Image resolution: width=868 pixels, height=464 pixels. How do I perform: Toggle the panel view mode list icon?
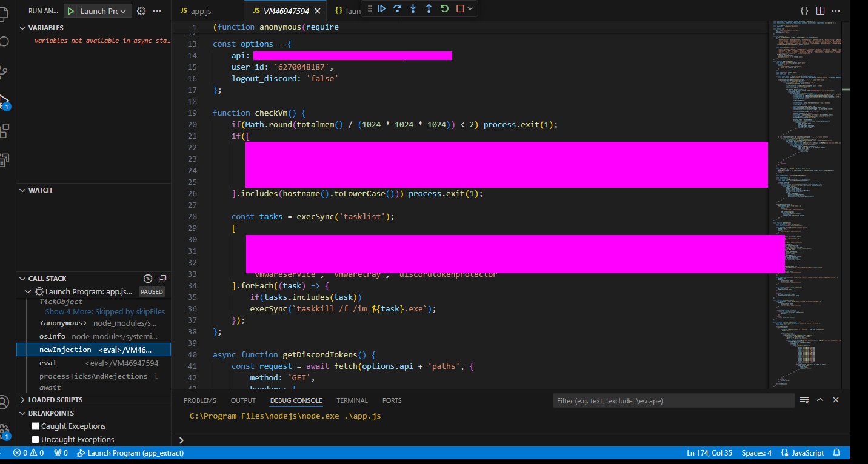point(804,400)
